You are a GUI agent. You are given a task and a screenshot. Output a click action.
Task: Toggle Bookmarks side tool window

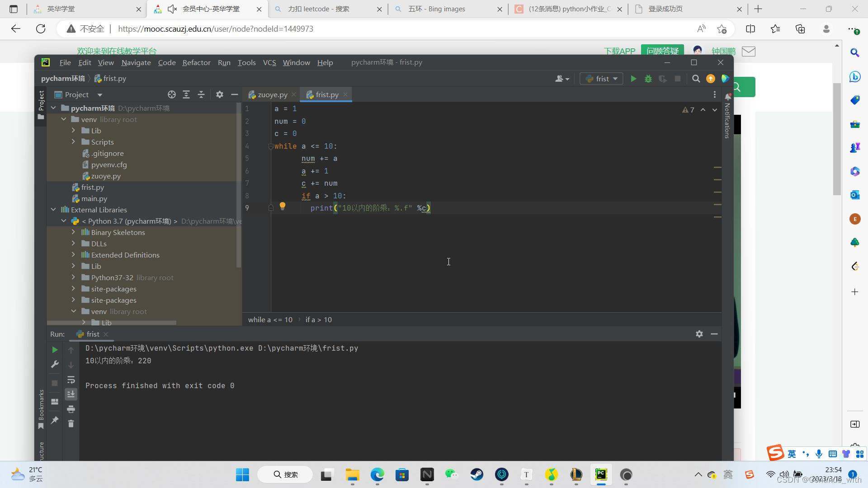[41, 410]
